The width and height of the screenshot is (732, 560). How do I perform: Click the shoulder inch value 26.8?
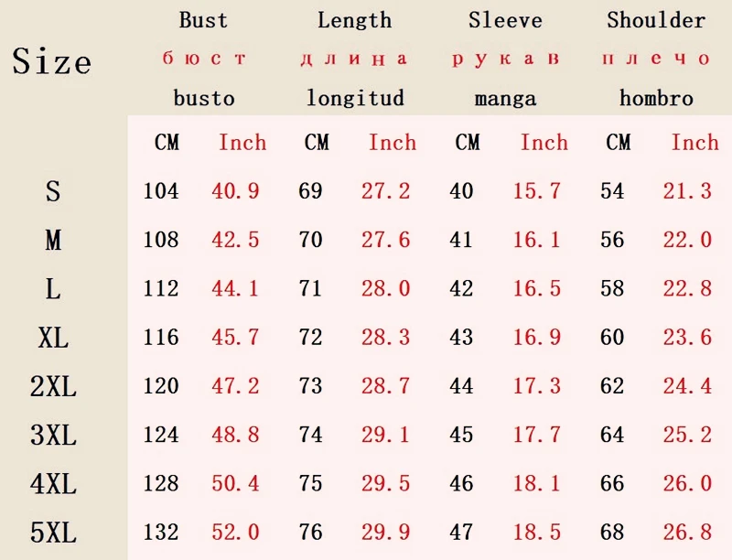click(687, 532)
